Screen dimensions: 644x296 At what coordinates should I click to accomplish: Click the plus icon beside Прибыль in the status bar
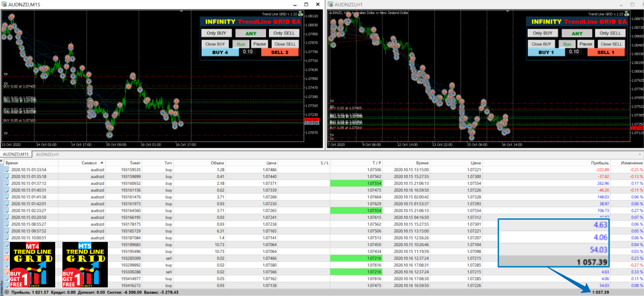pyautogui.click(x=7, y=292)
